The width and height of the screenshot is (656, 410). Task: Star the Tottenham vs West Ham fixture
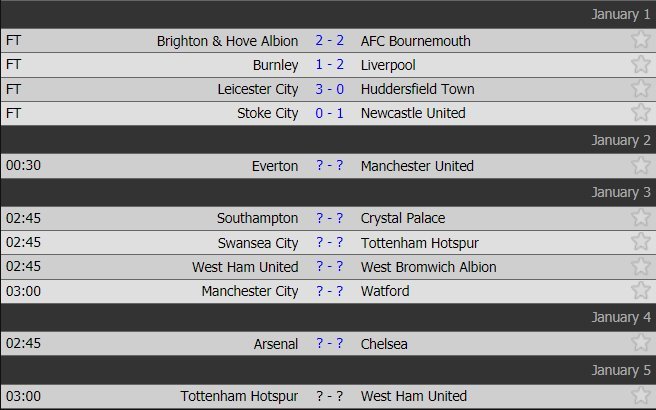point(640,397)
